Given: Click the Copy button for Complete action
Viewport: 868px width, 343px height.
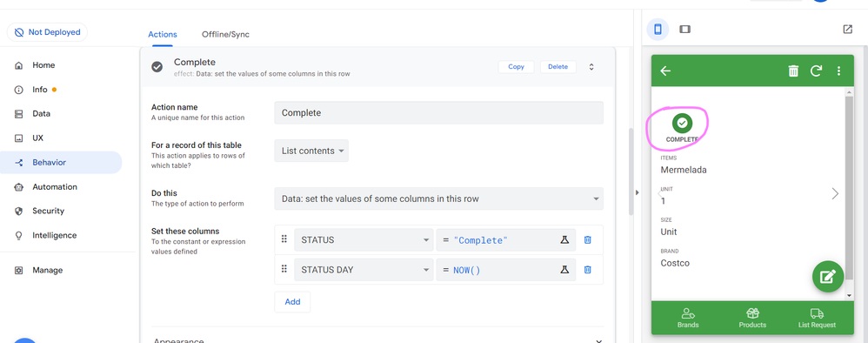Looking at the screenshot, I should point(516,66).
